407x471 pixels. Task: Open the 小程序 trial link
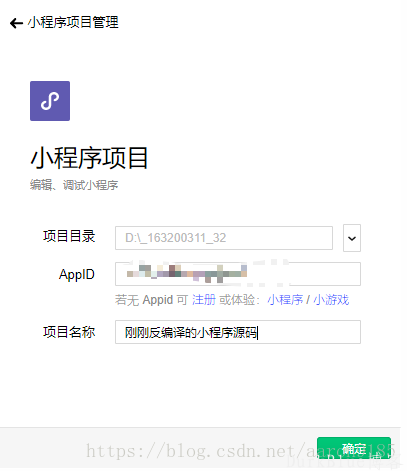(285, 300)
